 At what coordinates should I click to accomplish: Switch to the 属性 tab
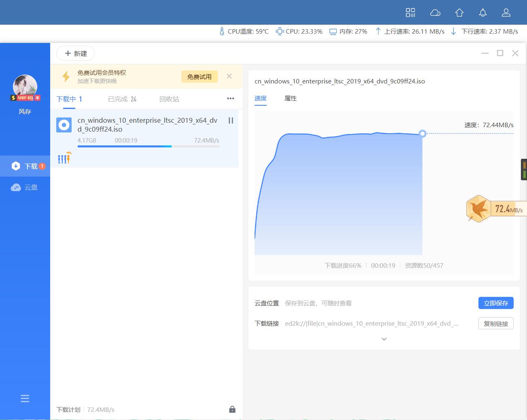point(290,98)
